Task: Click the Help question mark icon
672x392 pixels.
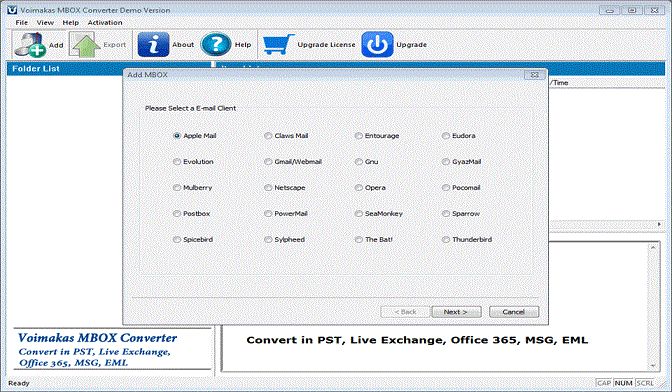Action: (216, 45)
